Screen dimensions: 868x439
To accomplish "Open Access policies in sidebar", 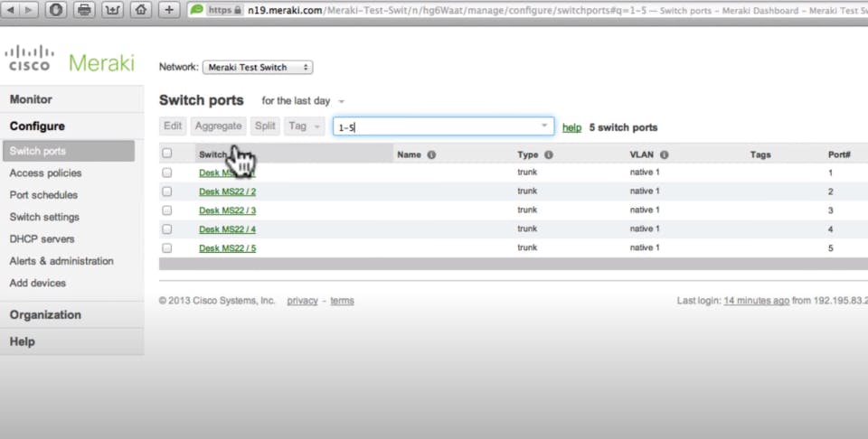I will pos(45,173).
